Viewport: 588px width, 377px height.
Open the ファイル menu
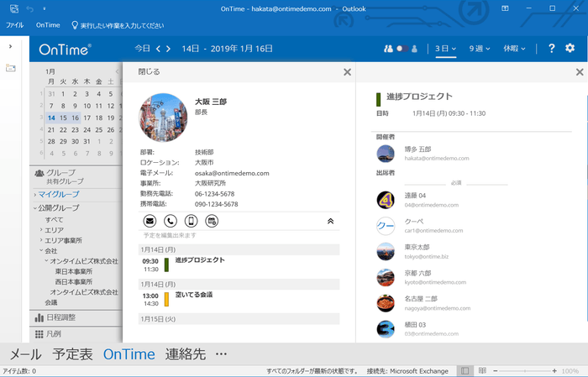14,26
